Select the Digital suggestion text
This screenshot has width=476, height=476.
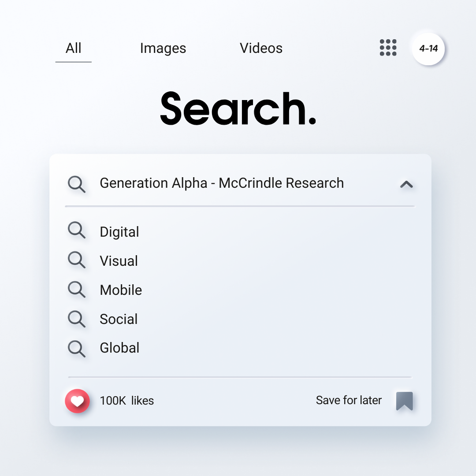119,232
